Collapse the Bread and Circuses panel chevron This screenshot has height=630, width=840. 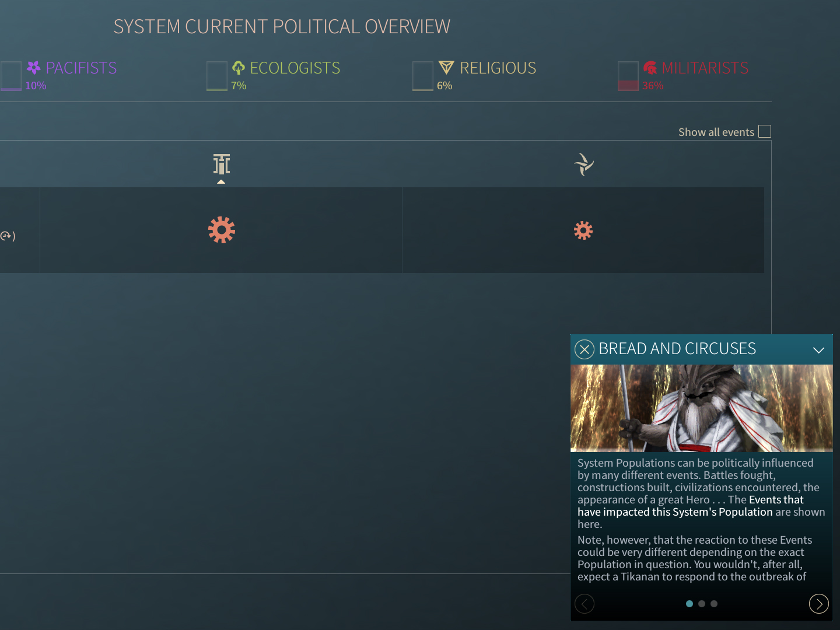(x=818, y=350)
